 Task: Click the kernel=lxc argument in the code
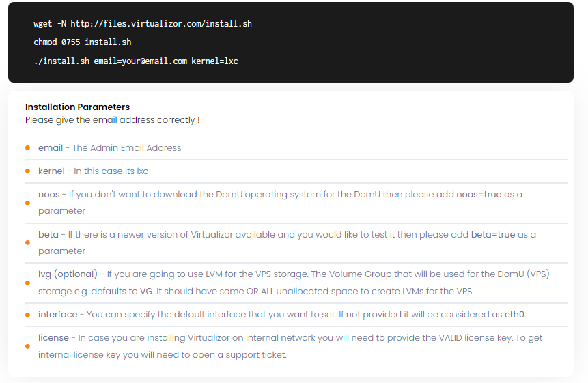[x=215, y=61]
